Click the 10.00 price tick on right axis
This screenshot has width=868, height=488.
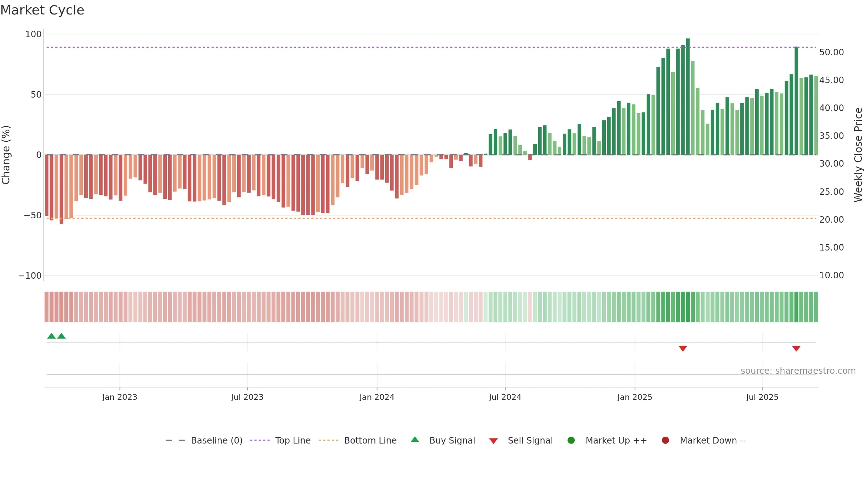[x=831, y=275]
